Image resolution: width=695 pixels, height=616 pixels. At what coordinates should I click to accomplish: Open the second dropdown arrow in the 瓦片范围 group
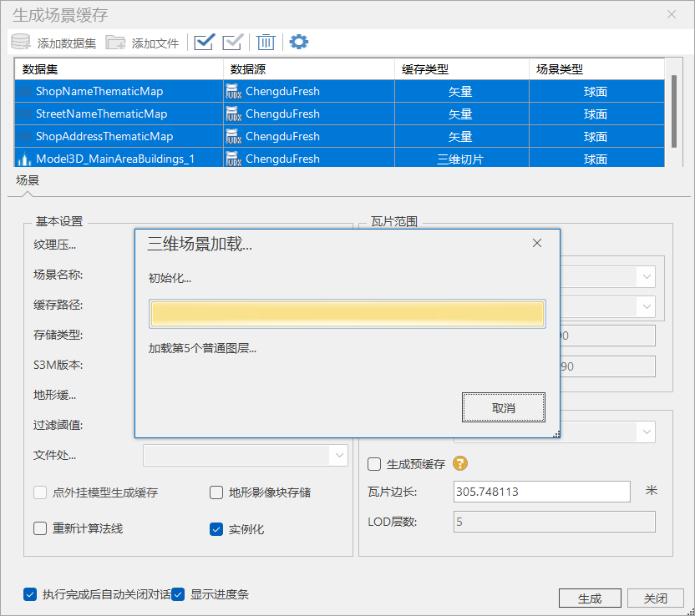(647, 306)
